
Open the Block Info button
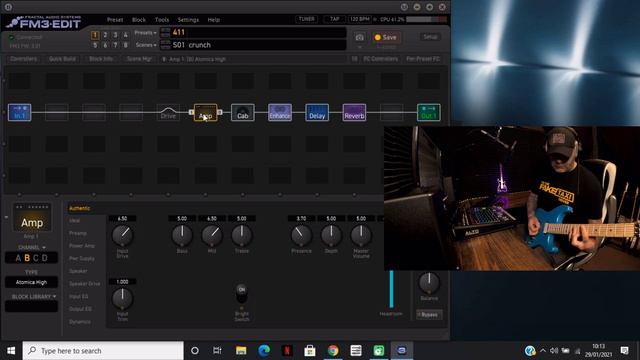101,59
